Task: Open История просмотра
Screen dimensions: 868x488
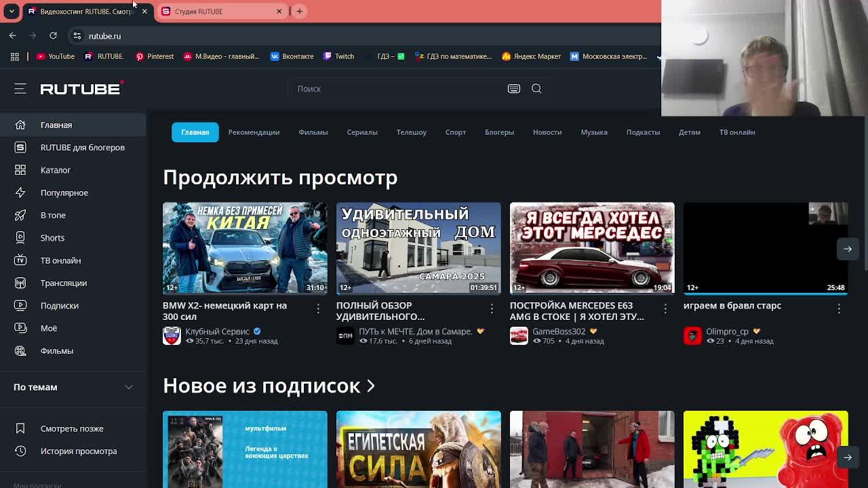Action: (73, 451)
